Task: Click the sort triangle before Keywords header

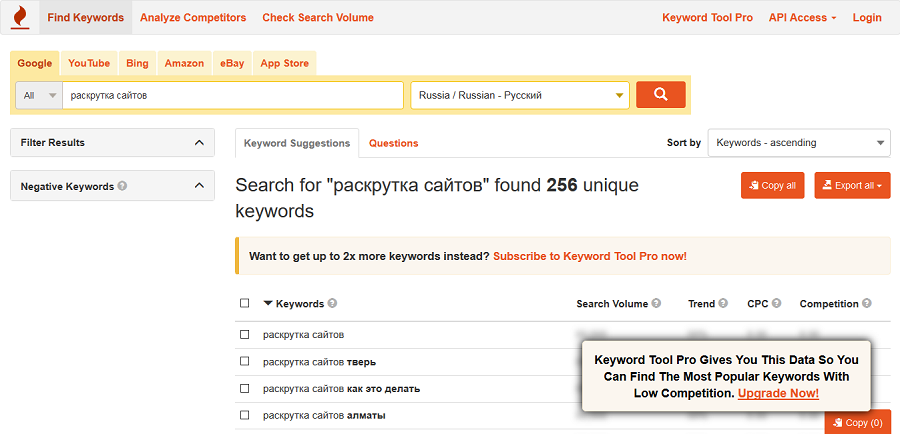Action: coord(267,303)
